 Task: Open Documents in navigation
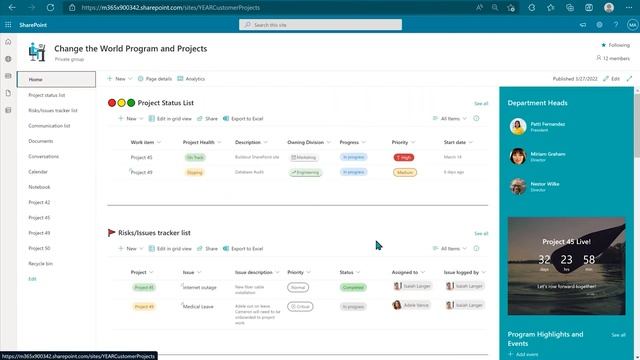click(40, 141)
